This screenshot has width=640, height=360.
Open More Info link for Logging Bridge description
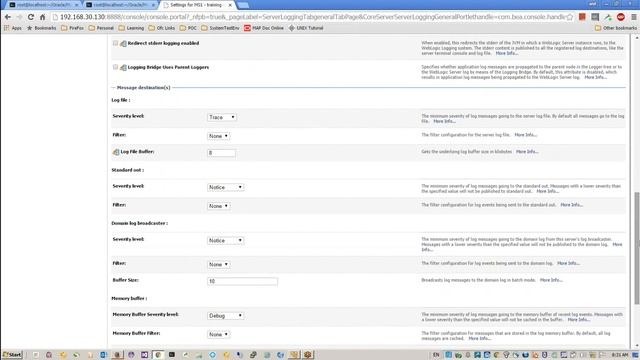coord(595,77)
